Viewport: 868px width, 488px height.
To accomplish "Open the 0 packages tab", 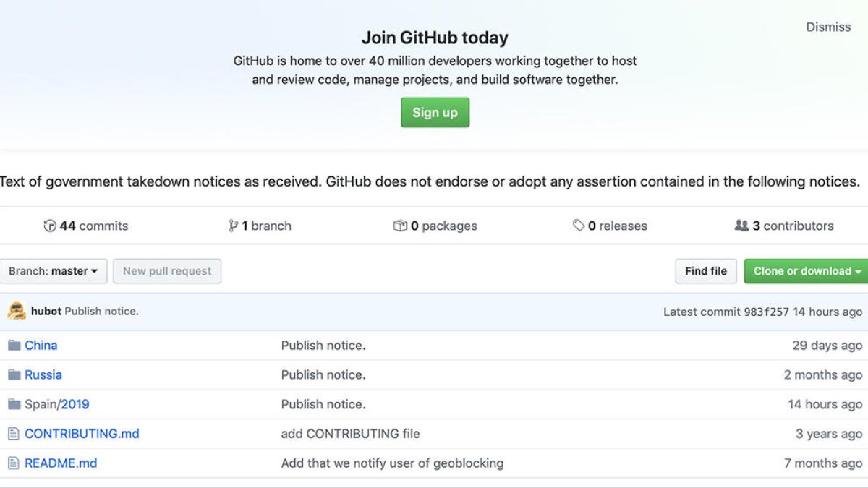I will tap(435, 226).
